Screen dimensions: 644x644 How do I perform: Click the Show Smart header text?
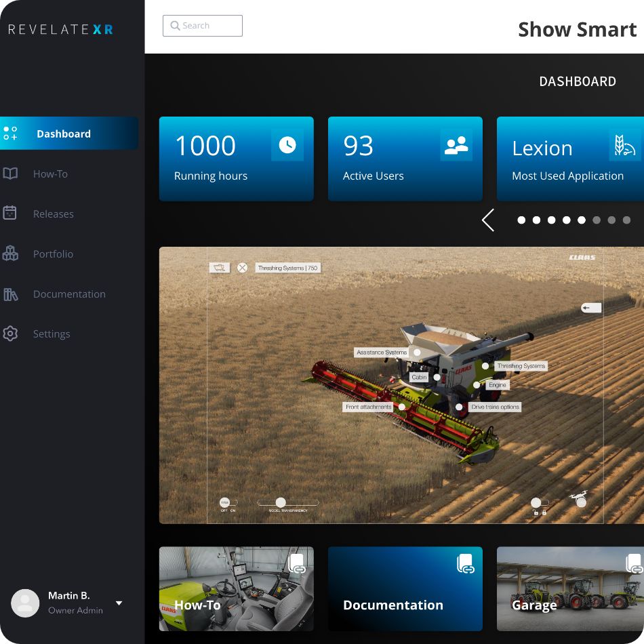pyautogui.click(x=578, y=30)
